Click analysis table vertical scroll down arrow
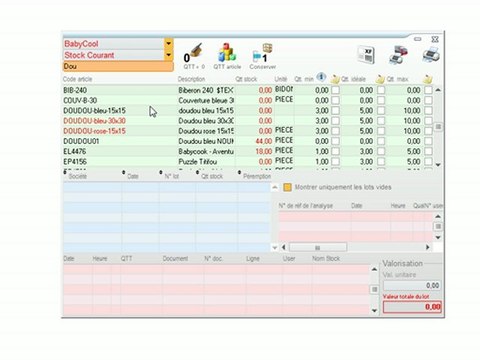 click(438, 237)
